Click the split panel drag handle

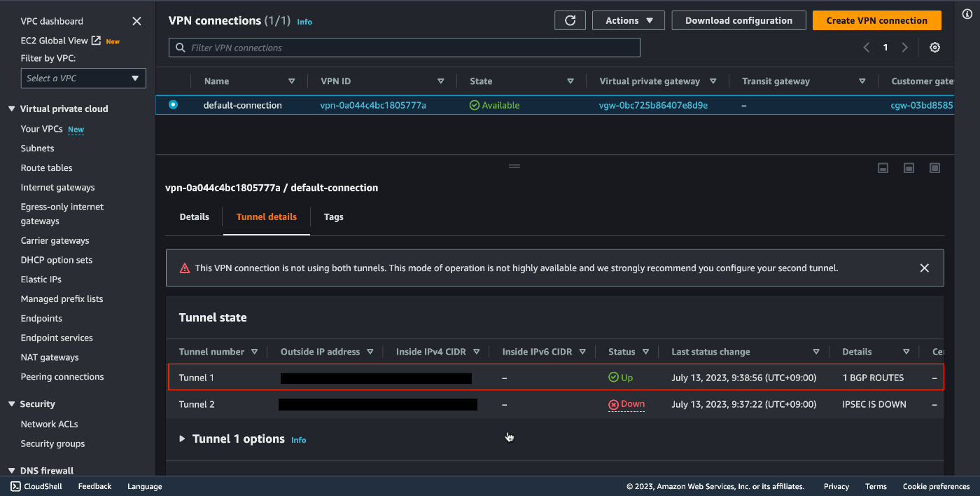(x=514, y=166)
